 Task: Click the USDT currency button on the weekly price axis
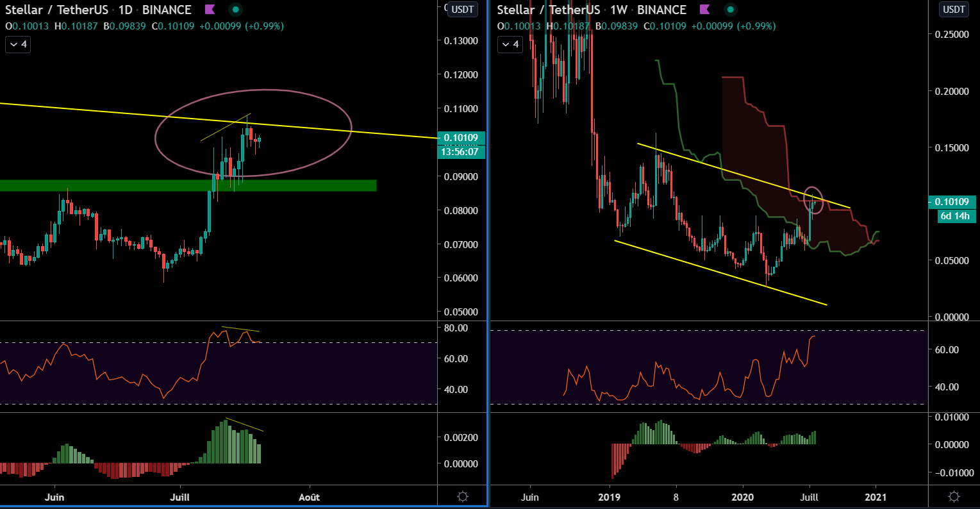coord(953,9)
